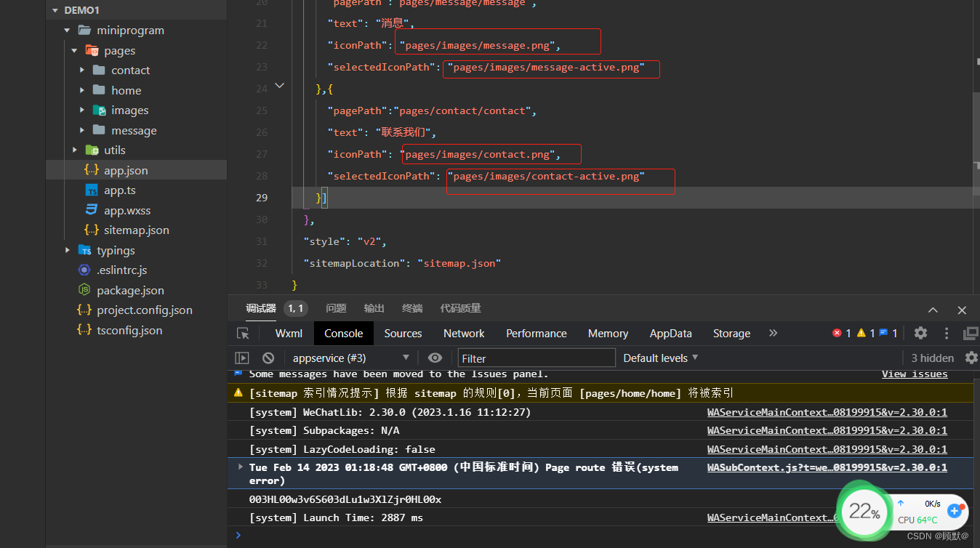Switch to the Network panel tab
The image size is (980, 548).
point(463,333)
